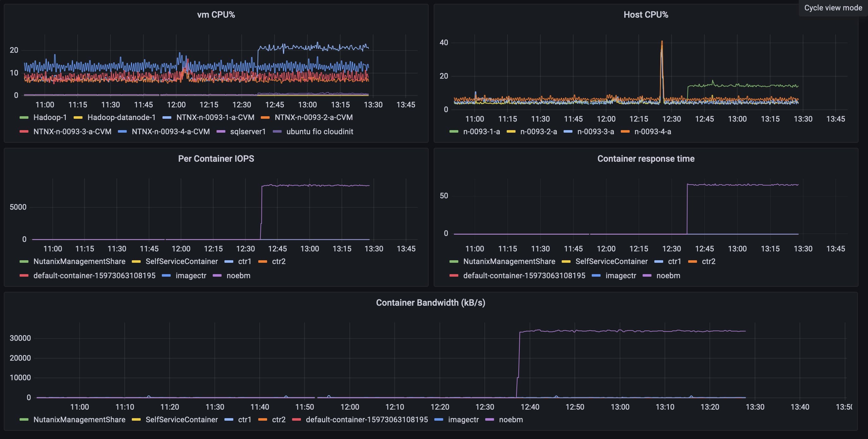
Task: Click n-0093-4-a orange legend color marker
Action: point(625,132)
